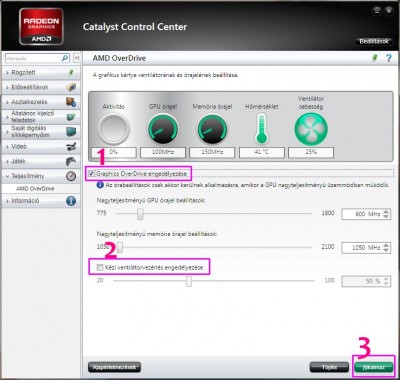Expand Saját digitális síkképernyőim section
This screenshot has width=400, height=380.
[x=7, y=132]
